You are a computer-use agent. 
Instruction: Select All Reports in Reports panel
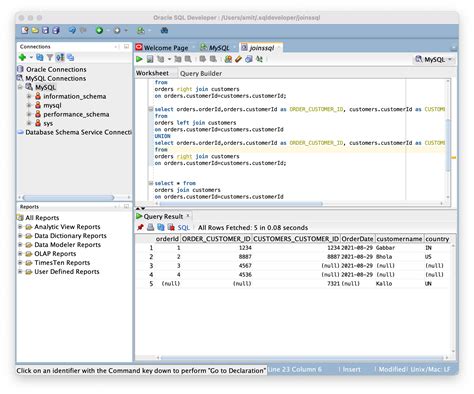click(x=42, y=218)
